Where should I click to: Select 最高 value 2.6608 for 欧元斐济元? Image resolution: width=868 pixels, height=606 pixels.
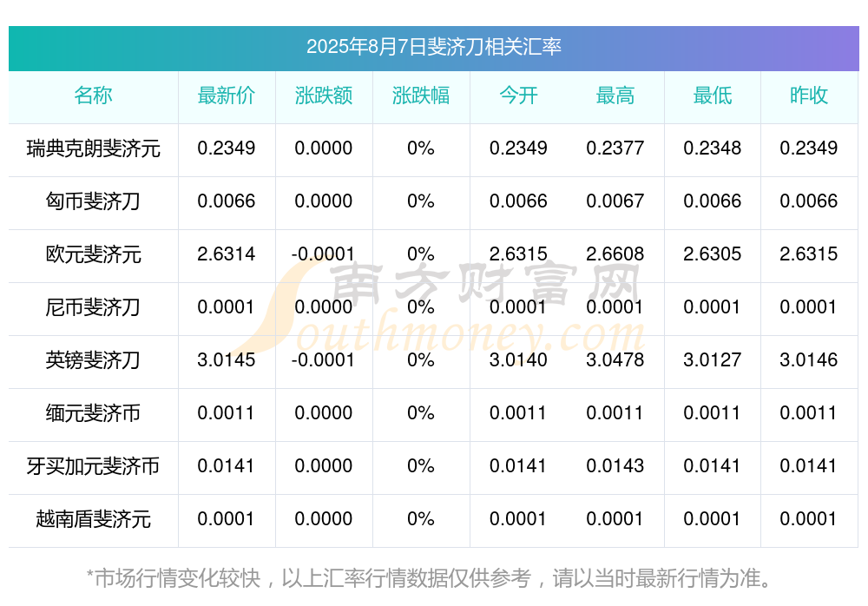pos(615,254)
